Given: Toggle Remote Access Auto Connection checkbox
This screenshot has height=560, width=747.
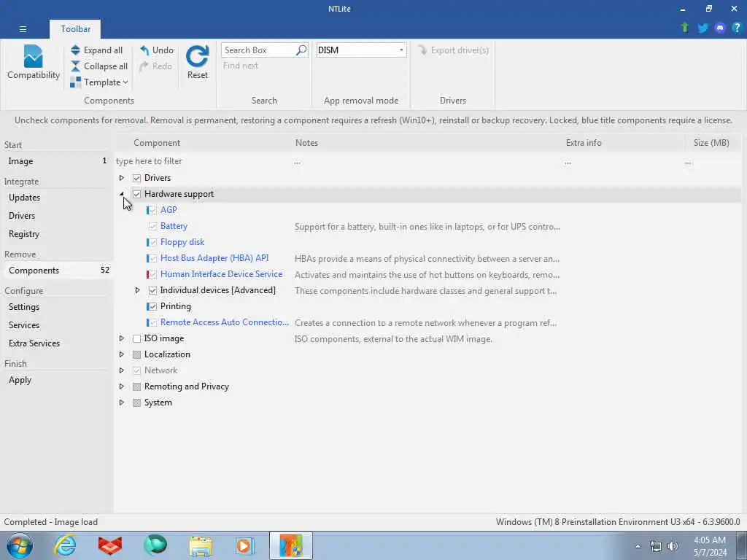Looking at the screenshot, I should (x=152, y=322).
